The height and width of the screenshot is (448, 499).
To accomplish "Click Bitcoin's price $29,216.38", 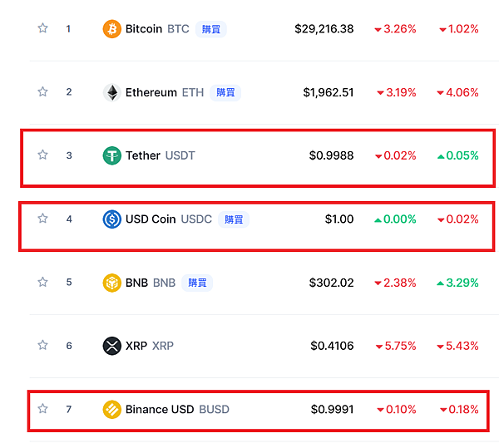I will (x=324, y=29).
